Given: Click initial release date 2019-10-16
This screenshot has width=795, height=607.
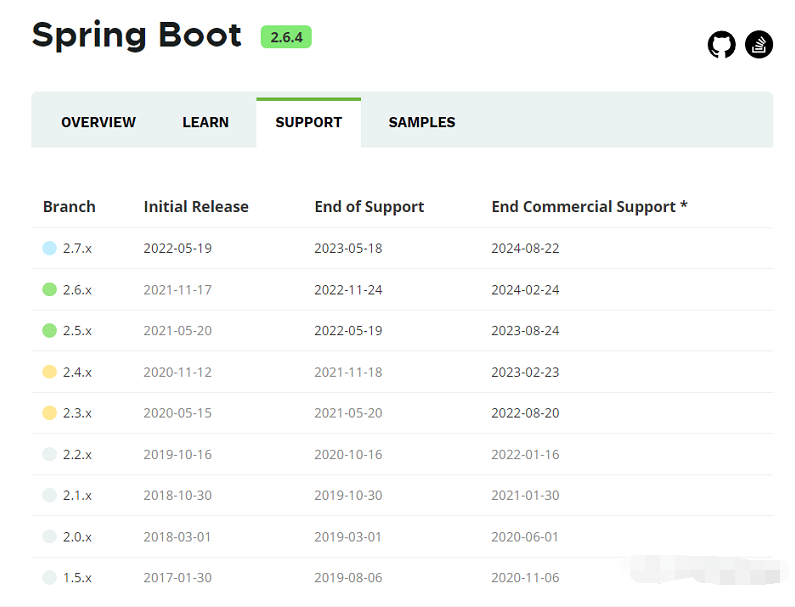Looking at the screenshot, I should point(177,454).
